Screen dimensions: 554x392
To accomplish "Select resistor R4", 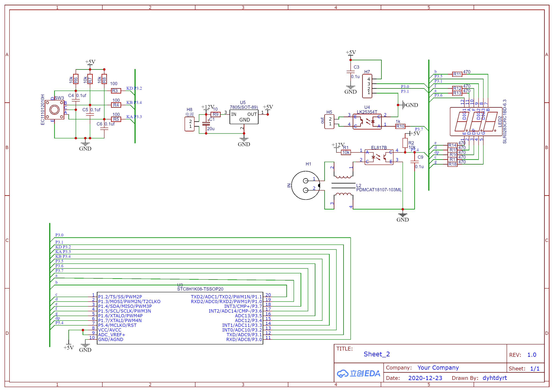I will [x=116, y=105].
